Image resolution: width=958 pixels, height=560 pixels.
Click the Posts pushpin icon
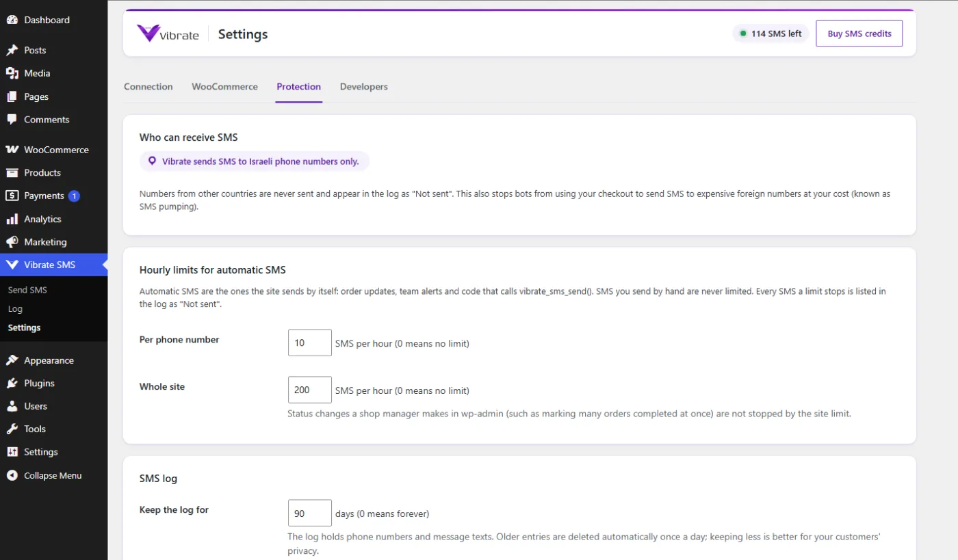point(12,50)
